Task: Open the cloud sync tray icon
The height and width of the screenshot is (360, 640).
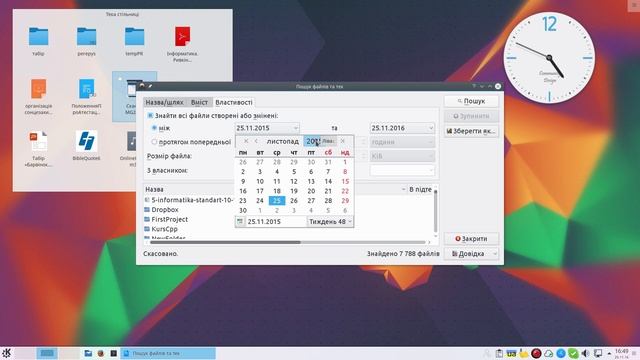Action: coord(549,353)
